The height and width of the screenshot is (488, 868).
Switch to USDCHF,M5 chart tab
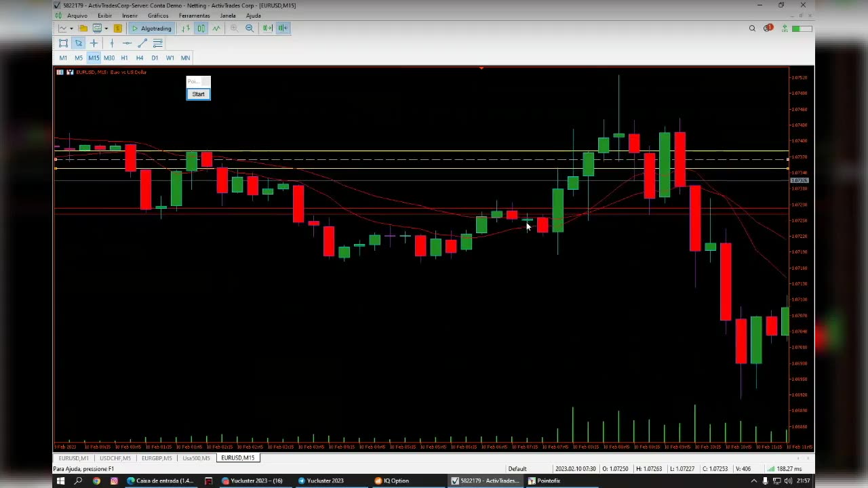click(x=115, y=458)
